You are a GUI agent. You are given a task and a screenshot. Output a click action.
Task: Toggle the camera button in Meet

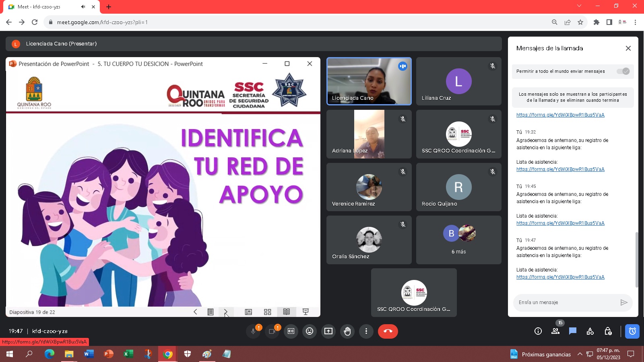tap(272, 331)
